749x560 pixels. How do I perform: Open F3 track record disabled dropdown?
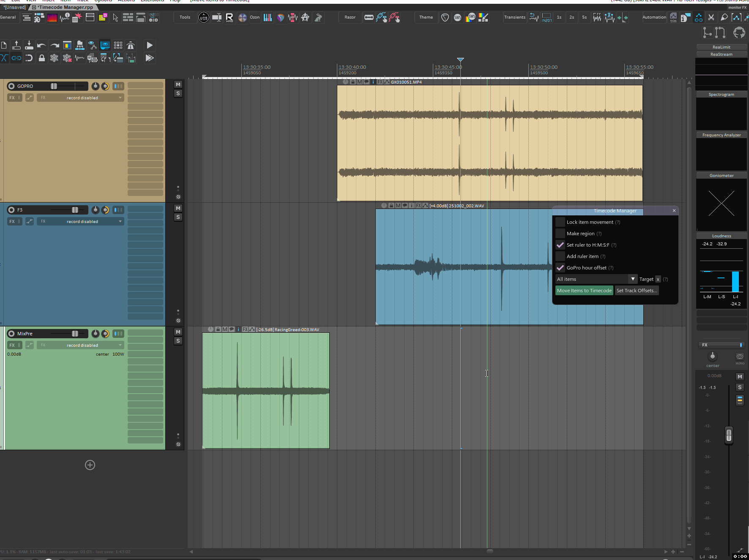pyautogui.click(x=80, y=222)
